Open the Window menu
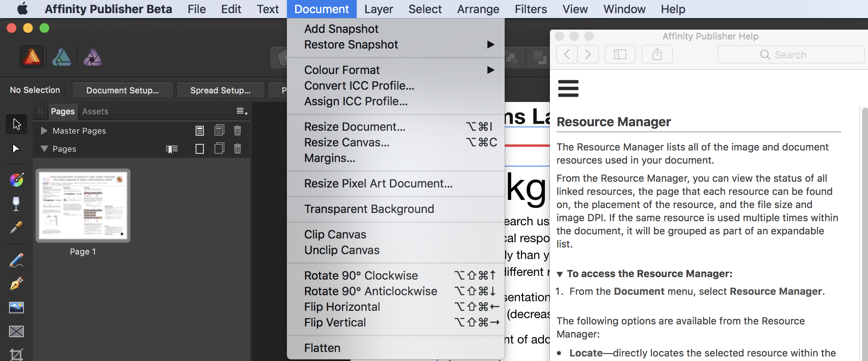The image size is (868, 361). [624, 9]
